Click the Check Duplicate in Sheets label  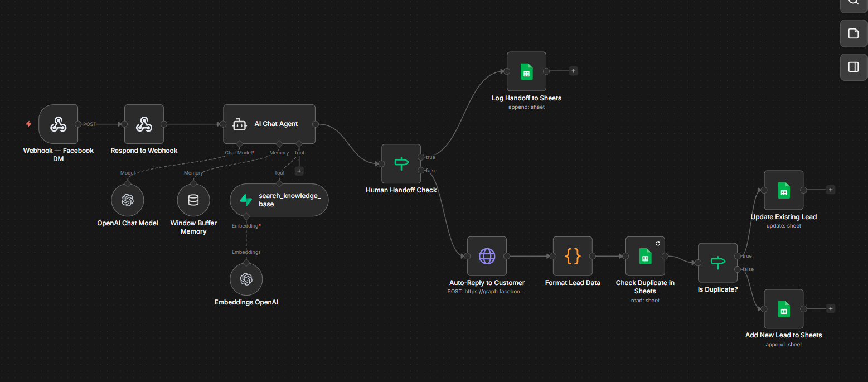(645, 287)
